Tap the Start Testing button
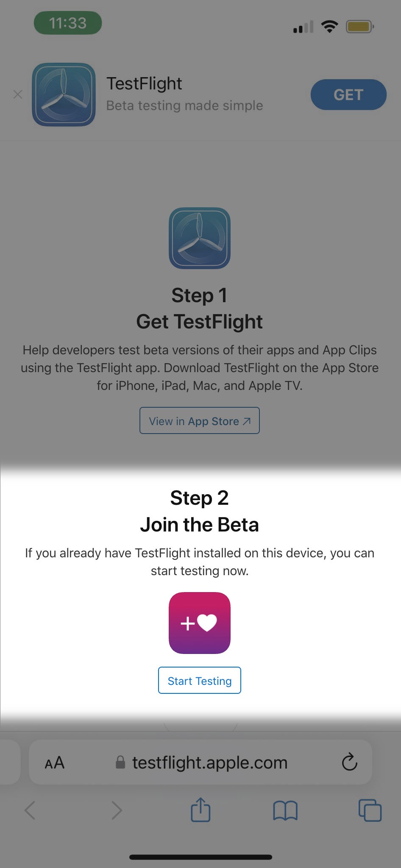 [199, 680]
